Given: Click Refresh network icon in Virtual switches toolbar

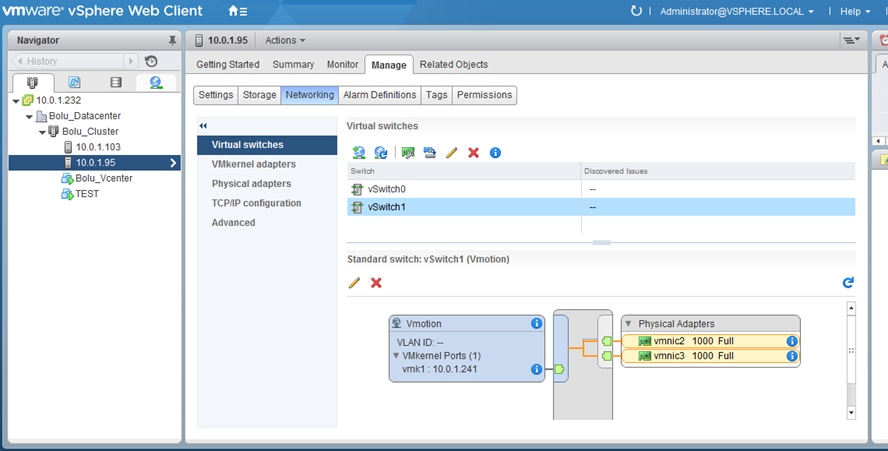Looking at the screenshot, I should tap(381, 152).
